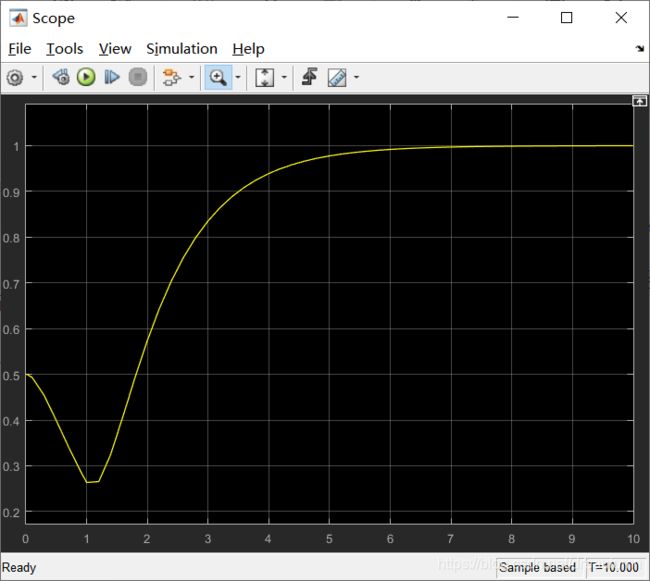This screenshot has width=650, height=581.
Task: Open the Simulation menu
Action: (182, 49)
